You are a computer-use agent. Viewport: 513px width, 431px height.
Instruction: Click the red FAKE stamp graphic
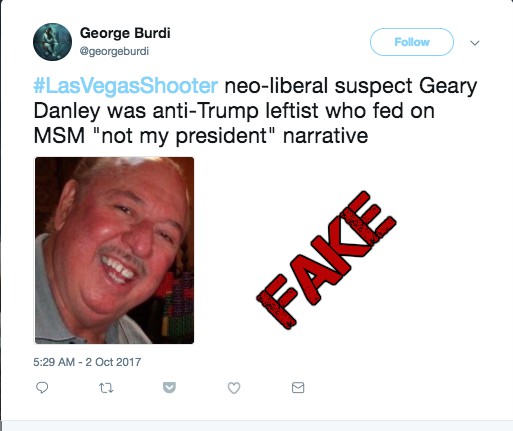[326, 260]
